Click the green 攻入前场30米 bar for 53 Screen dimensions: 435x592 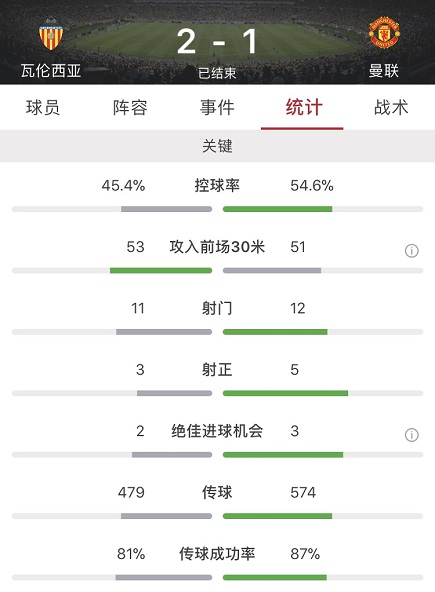161,271
